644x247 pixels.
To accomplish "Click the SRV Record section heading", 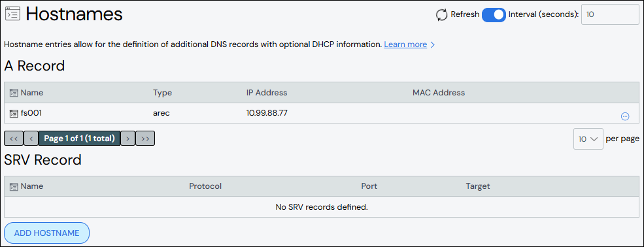I will 42,159.
